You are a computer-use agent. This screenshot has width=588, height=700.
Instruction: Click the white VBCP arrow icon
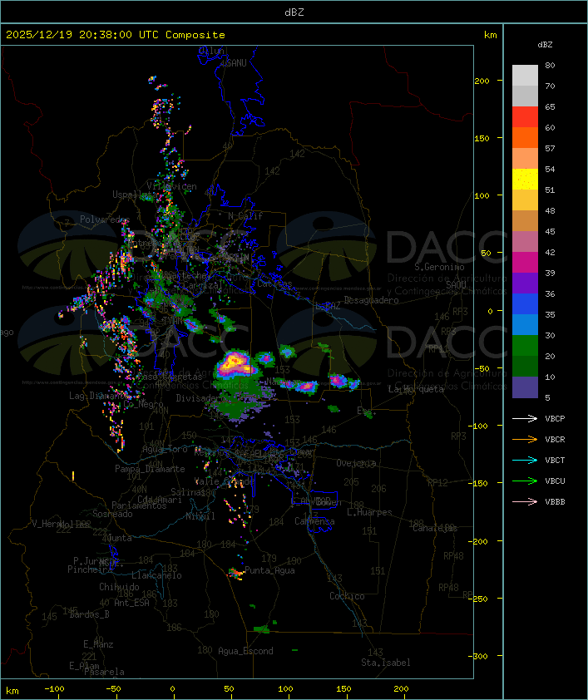tap(525, 418)
